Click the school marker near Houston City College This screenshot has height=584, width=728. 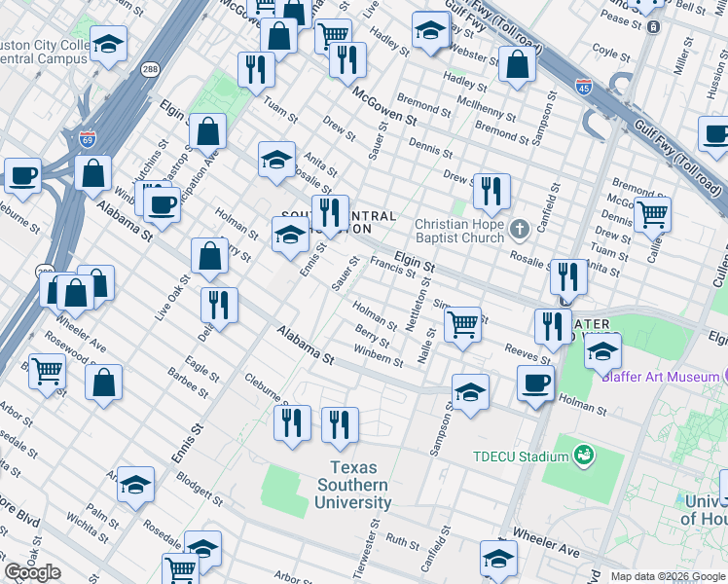[109, 46]
